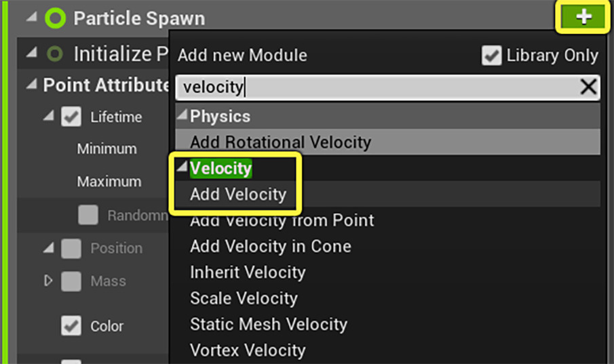Collapse the Particle Spawn section
Image resolution: width=614 pixels, height=364 pixels.
click(x=32, y=18)
